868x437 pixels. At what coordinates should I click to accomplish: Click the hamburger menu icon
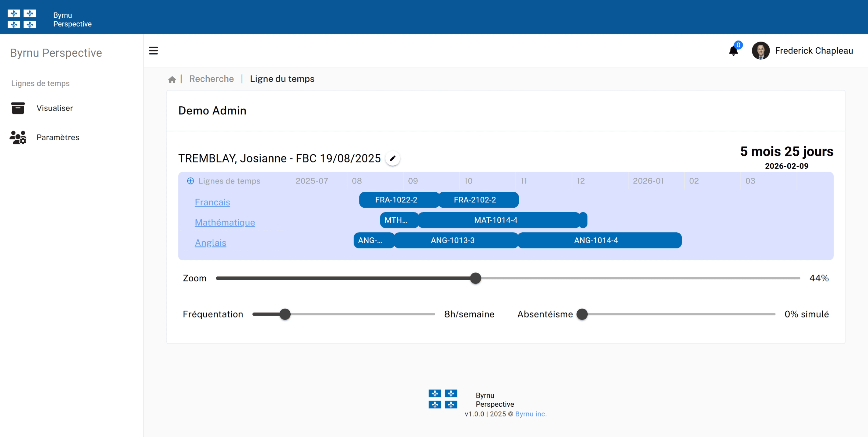(x=153, y=50)
